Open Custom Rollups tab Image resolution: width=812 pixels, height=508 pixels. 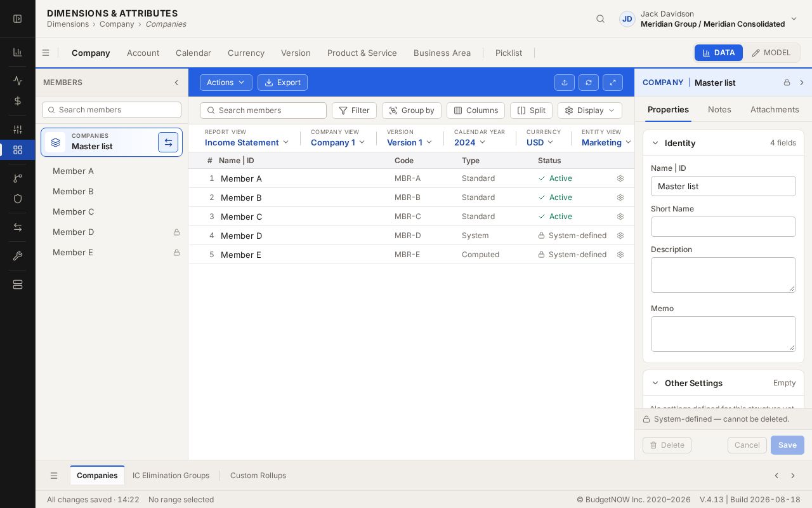[258, 476]
